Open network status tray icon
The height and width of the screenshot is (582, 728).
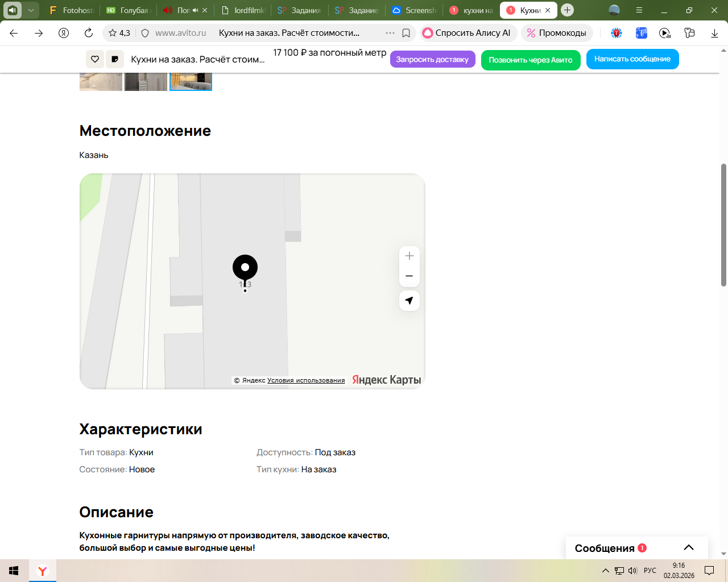619,571
